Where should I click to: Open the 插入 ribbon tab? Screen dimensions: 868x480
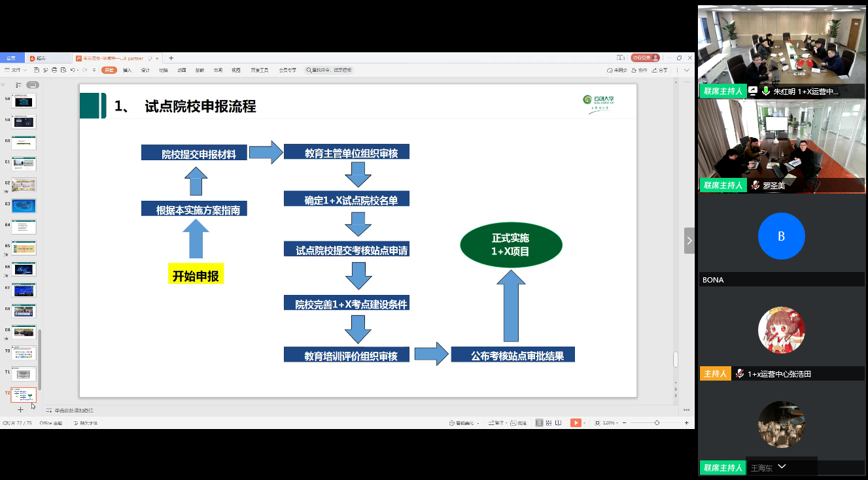[127, 70]
